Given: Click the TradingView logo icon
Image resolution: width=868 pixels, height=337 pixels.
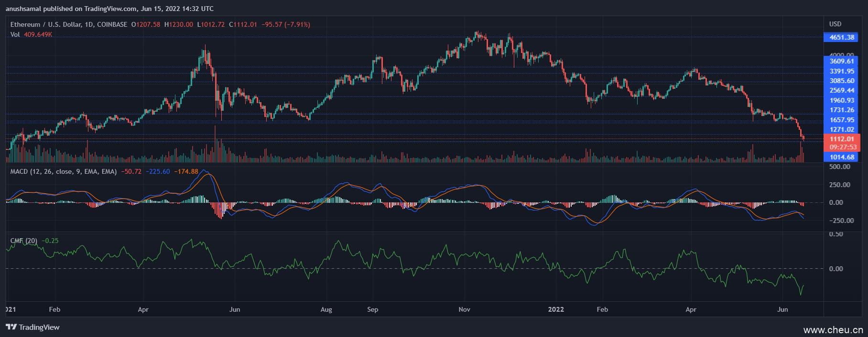Looking at the screenshot, I should click(11, 327).
